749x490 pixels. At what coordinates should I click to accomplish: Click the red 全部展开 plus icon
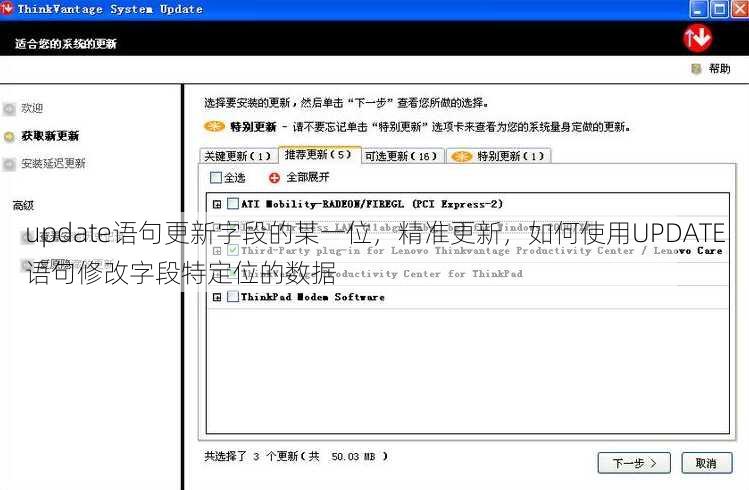point(274,178)
